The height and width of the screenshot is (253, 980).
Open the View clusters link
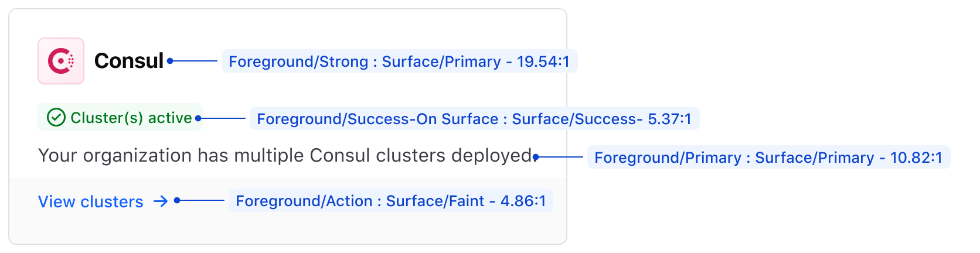pyautogui.click(x=91, y=201)
